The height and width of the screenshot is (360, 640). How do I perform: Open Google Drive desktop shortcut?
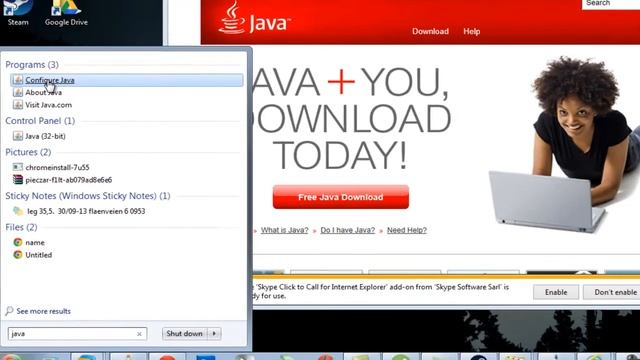pyautogui.click(x=66, y=13)
